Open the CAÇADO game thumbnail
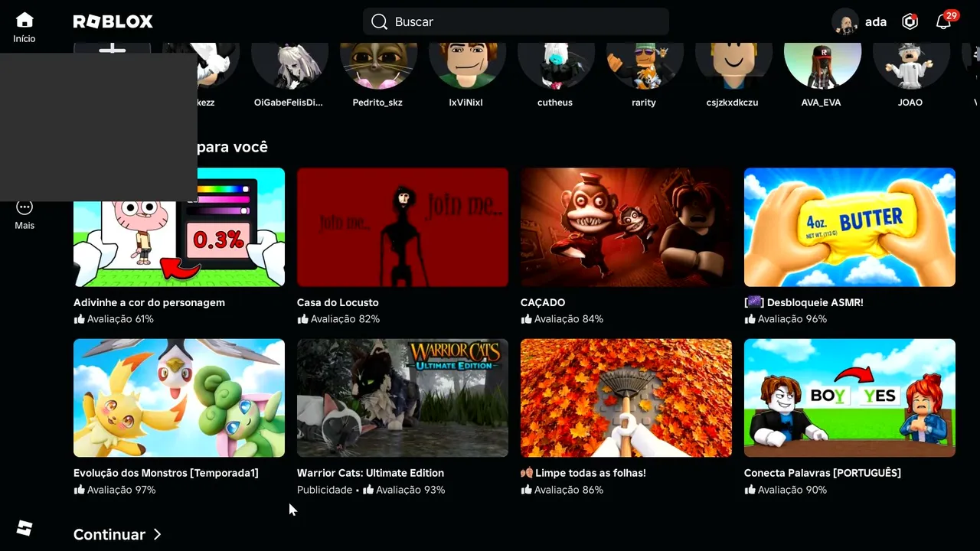The height and width of the screenshot is (551, 980). (626, 227)
